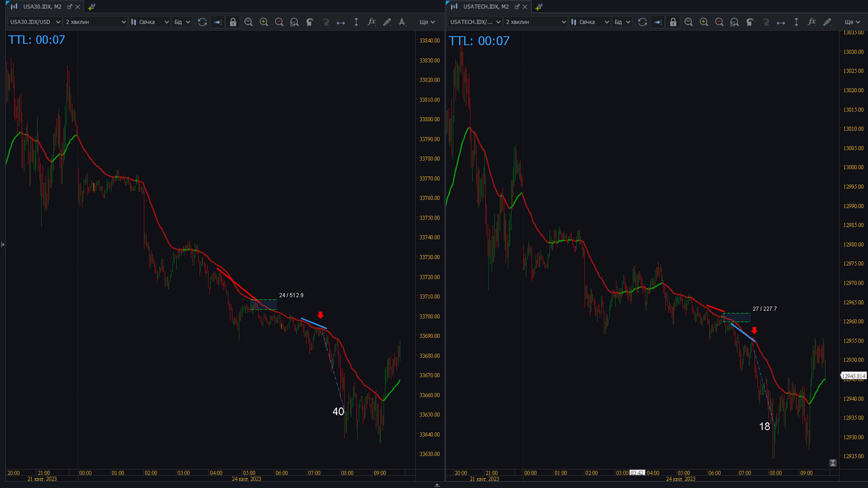
Task: Zoom in on the USATECH chart
Action: (704, 22)
